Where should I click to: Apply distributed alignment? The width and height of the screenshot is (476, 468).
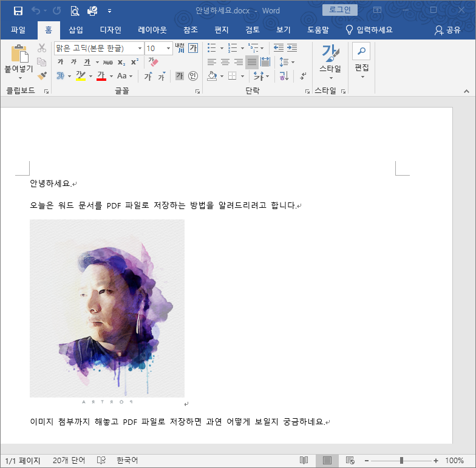coord(265,62)
